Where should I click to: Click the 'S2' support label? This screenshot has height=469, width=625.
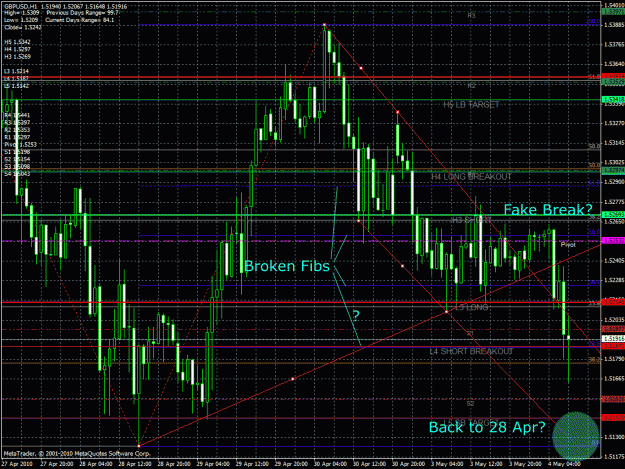[x=470, y=404]
